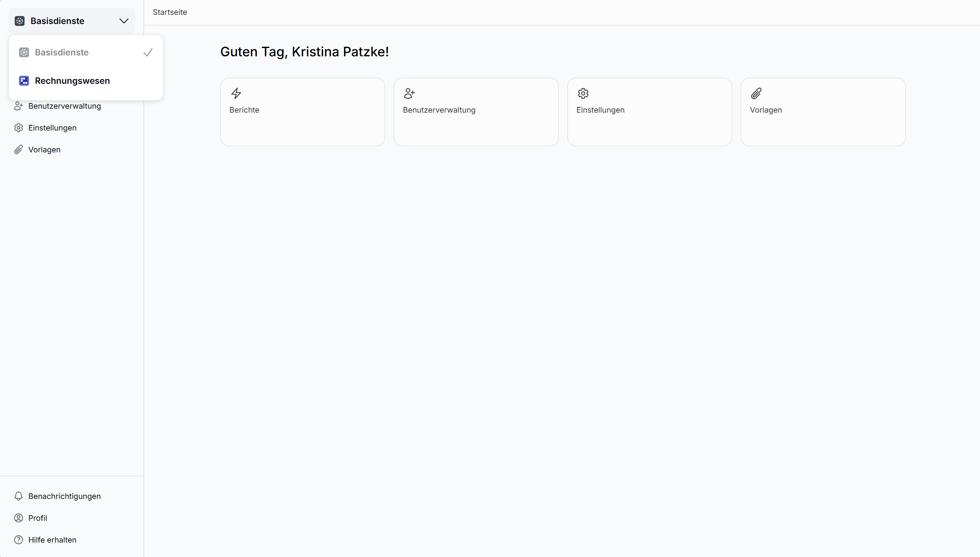Click the add-user icon in Benutzerverwaltung card
980x557 pixels.
[x=409, y=93]
